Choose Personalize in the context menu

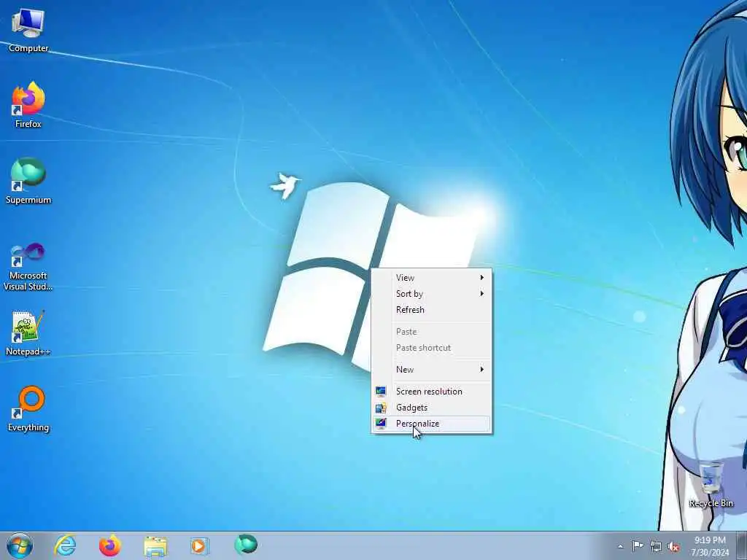[431, 424]
